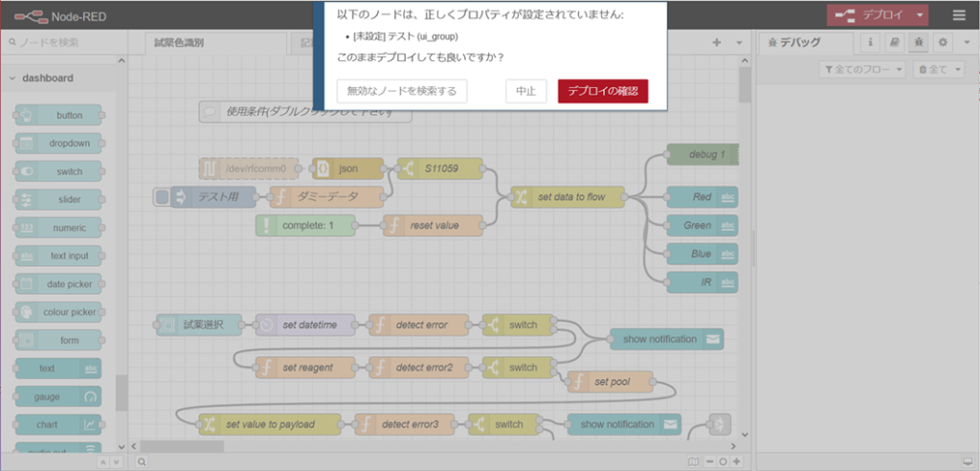This screenshot has height=471, width=980.
Task: Open the 全てのフロー debug filter dropdown
Action: click(863, 70)
